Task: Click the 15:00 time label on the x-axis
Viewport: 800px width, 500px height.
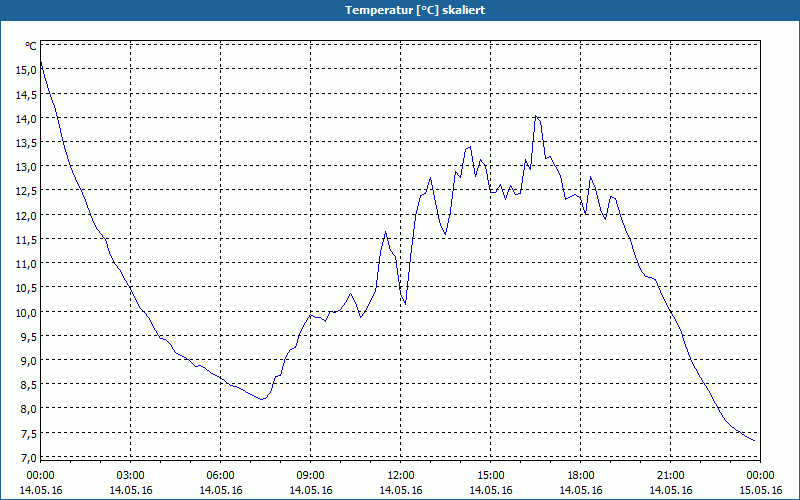Action: click(491, 476)
